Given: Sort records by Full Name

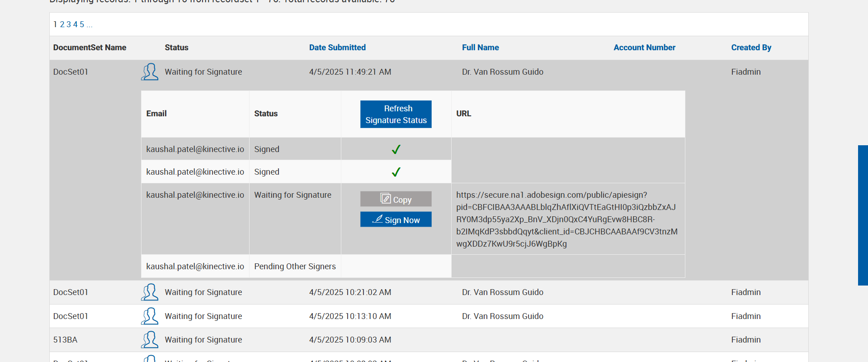Looking at the screenshot, I should [480, 48].
